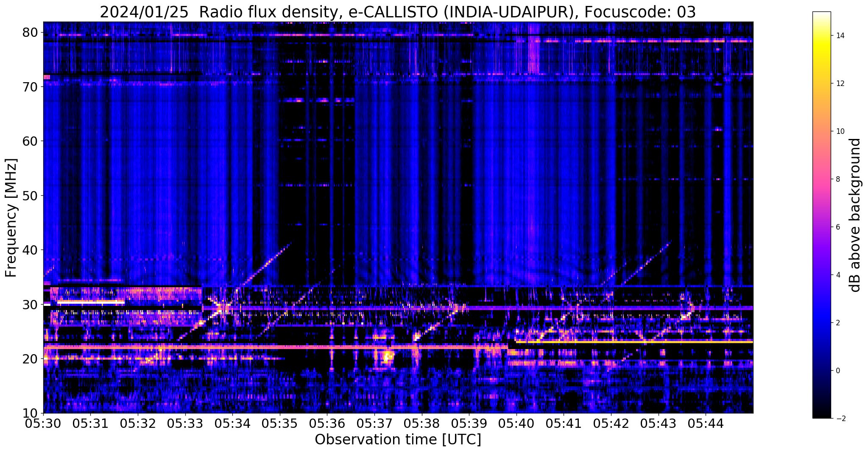The image size is (868, 452).
Task: Click the colorbar tick value 12
Action: pos(840,83)
